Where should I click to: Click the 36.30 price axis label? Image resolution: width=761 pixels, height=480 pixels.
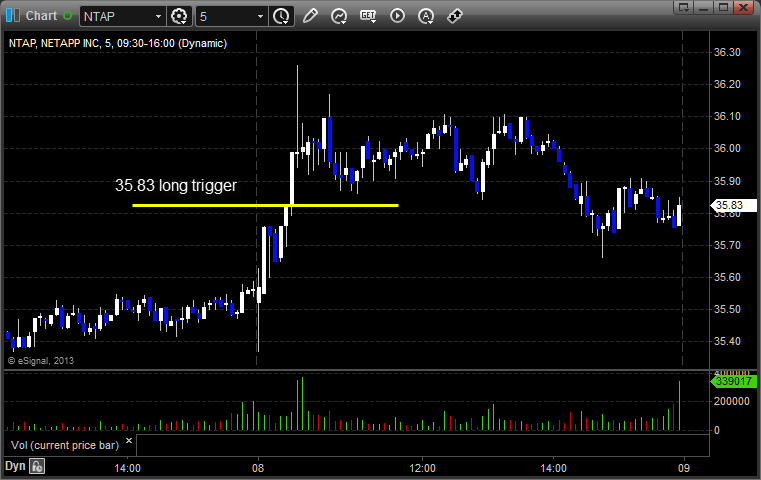tap(727, 52)
